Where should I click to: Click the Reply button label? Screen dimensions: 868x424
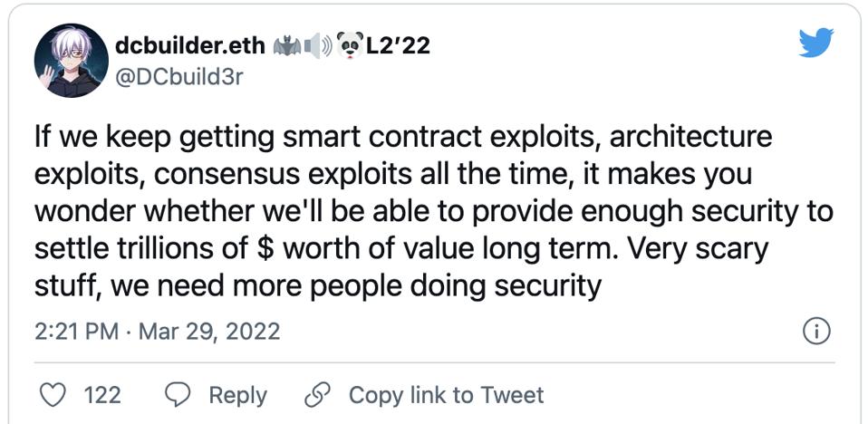[x=237, y=395]
